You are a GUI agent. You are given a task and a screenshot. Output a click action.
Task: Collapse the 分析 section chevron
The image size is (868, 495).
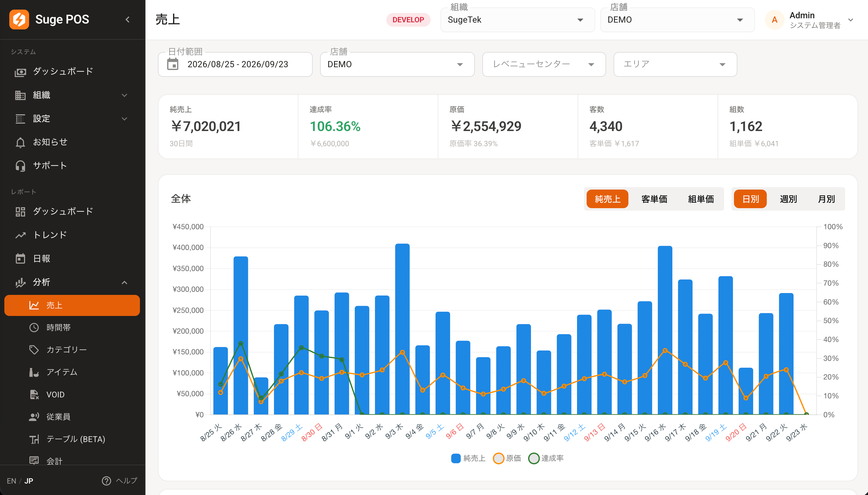coord(124,283)
